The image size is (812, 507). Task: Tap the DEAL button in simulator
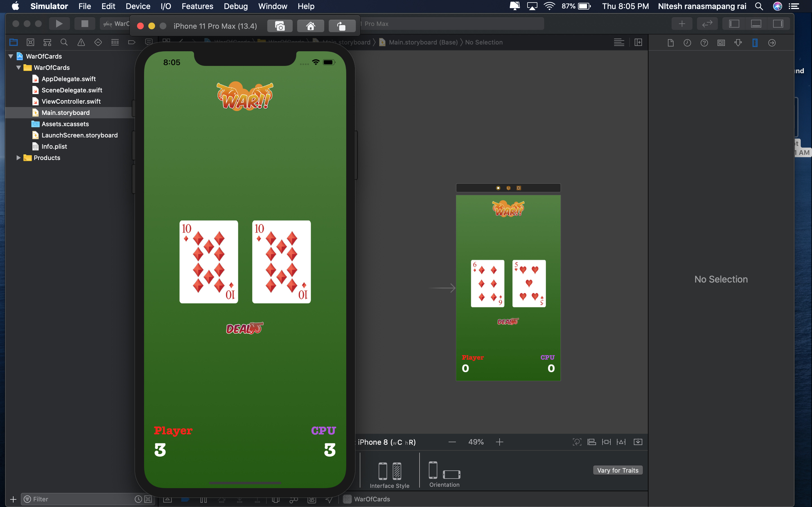tap(244, 329)
